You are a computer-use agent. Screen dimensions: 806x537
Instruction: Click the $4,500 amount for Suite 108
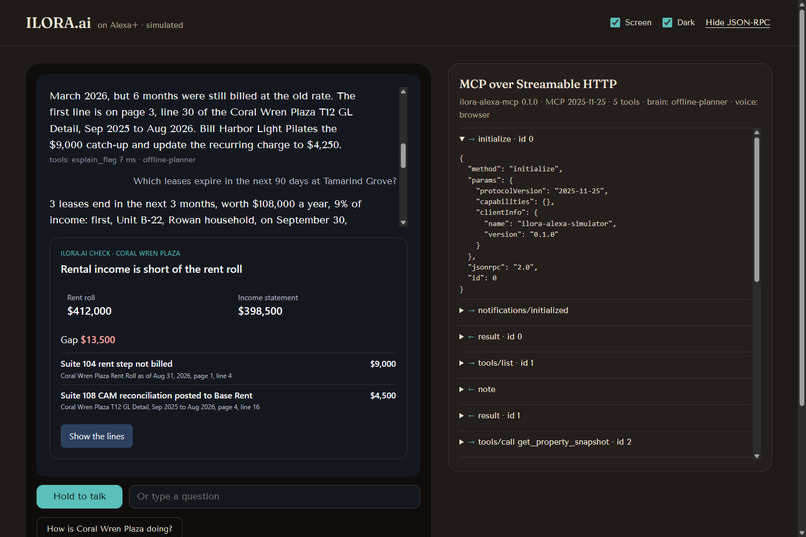(x=383, y=396)
